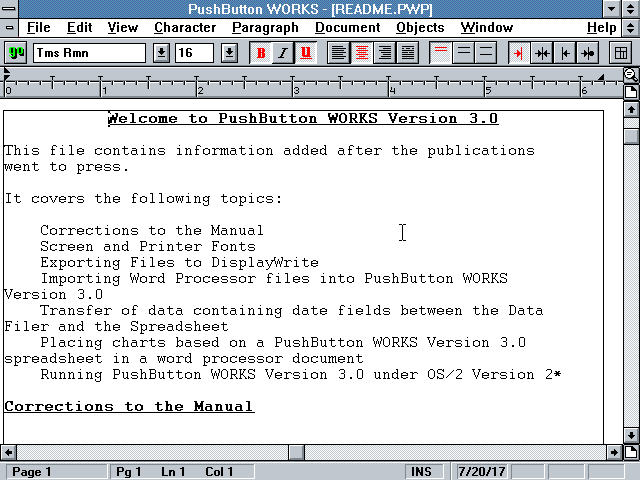Screen dimensions: 640x480
Task: Align paragraph left
Action: 338,53
